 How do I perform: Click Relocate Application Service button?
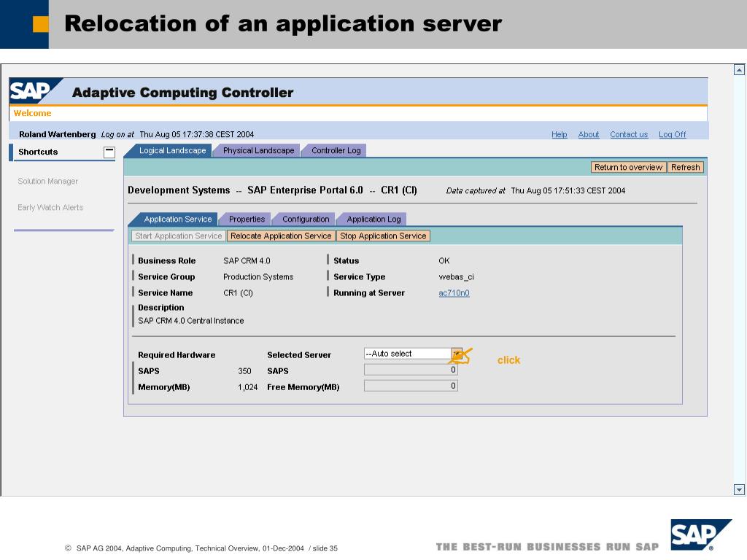(281, 236)
